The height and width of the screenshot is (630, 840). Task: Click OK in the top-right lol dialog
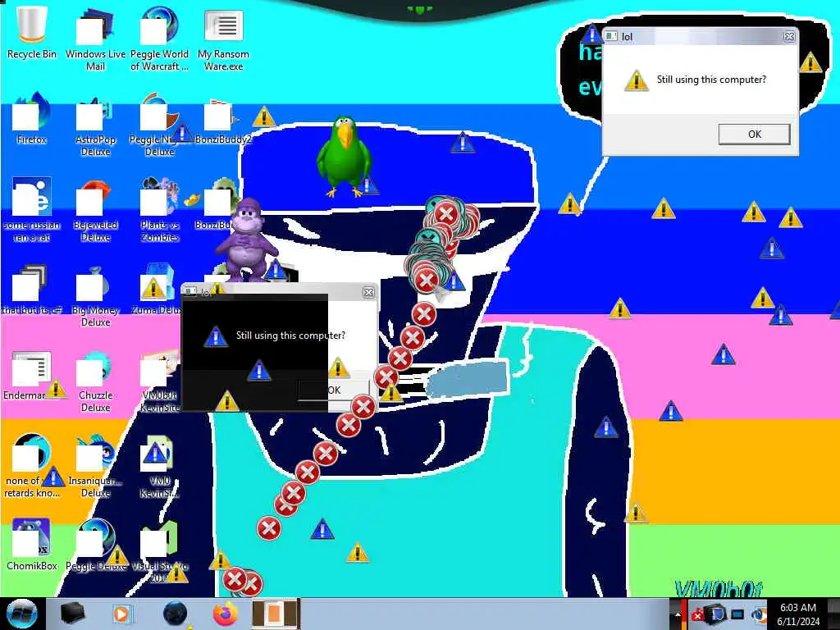(755, 134)
